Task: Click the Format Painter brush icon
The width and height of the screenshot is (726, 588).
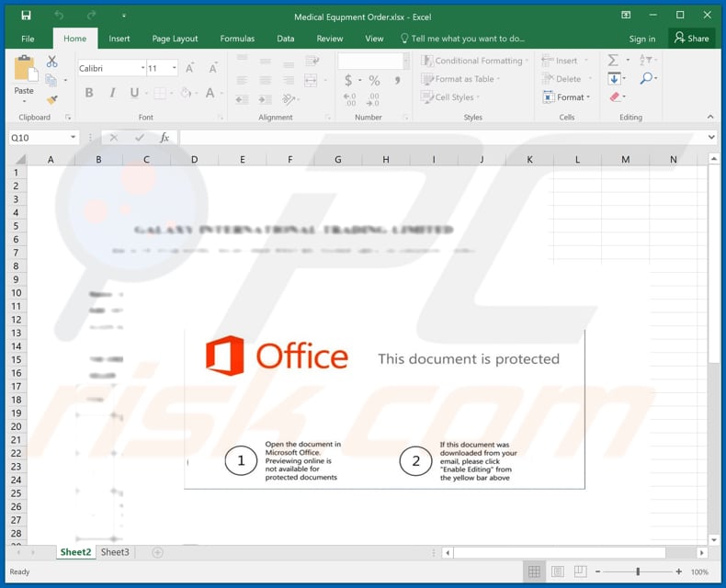Action: point(51,99)
